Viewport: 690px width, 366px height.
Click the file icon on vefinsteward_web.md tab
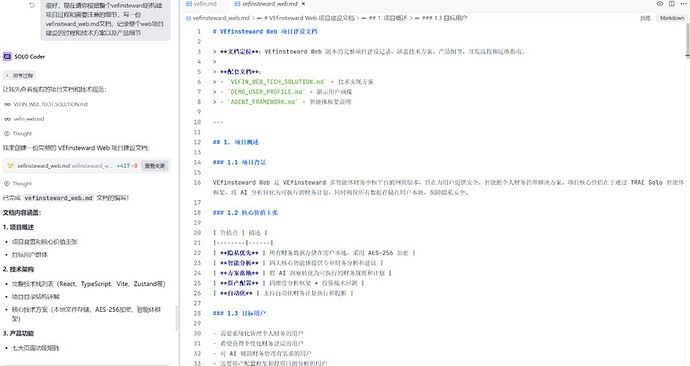[x=237, y=4]
